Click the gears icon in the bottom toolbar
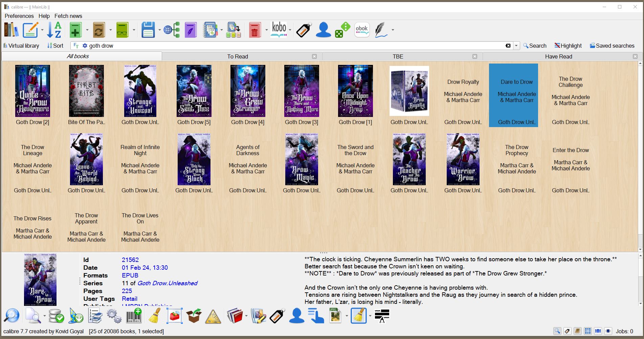This screenshot has height=339, width=644. tap(114, 316)
